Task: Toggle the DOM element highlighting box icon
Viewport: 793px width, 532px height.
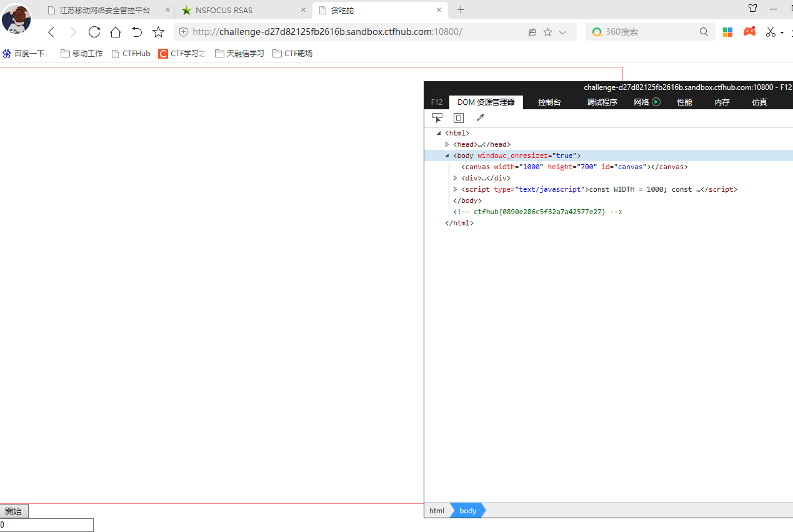Action: (x=459, y=117)
